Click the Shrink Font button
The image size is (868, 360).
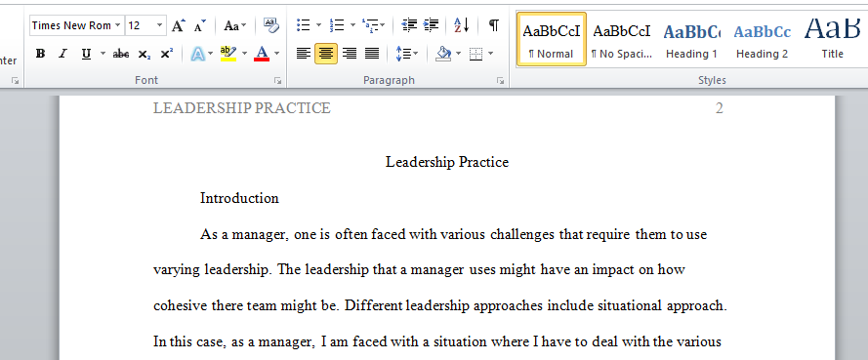[200, 25]
